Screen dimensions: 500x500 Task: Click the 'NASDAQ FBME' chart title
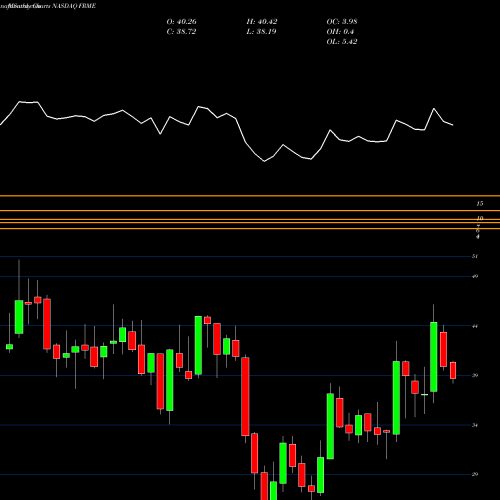click(74, 6)
